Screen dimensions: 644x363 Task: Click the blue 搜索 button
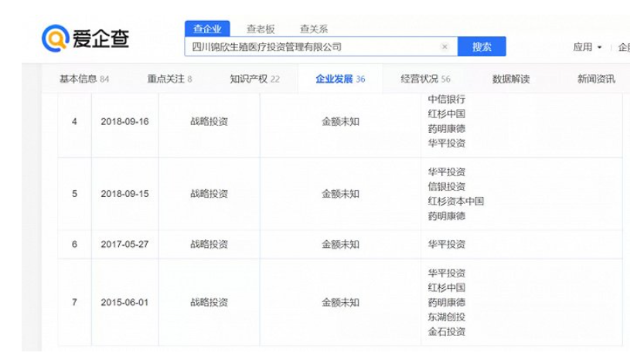[482, 47]
